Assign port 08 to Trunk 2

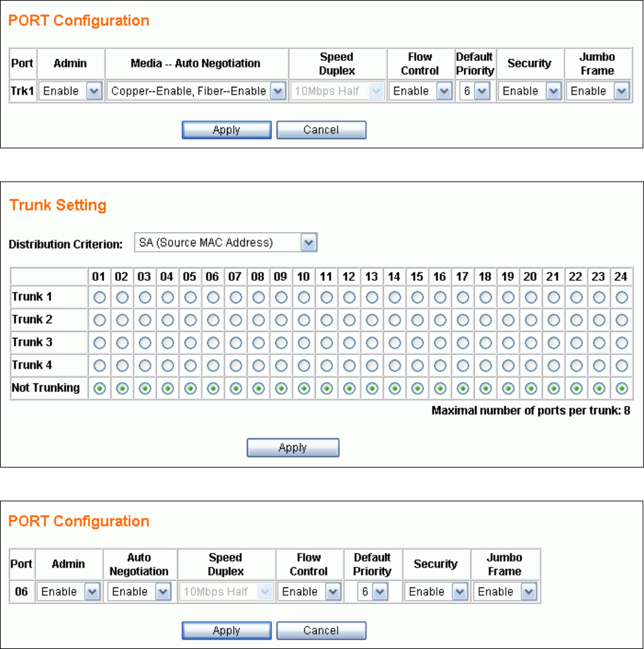click(x=259, y=320)
